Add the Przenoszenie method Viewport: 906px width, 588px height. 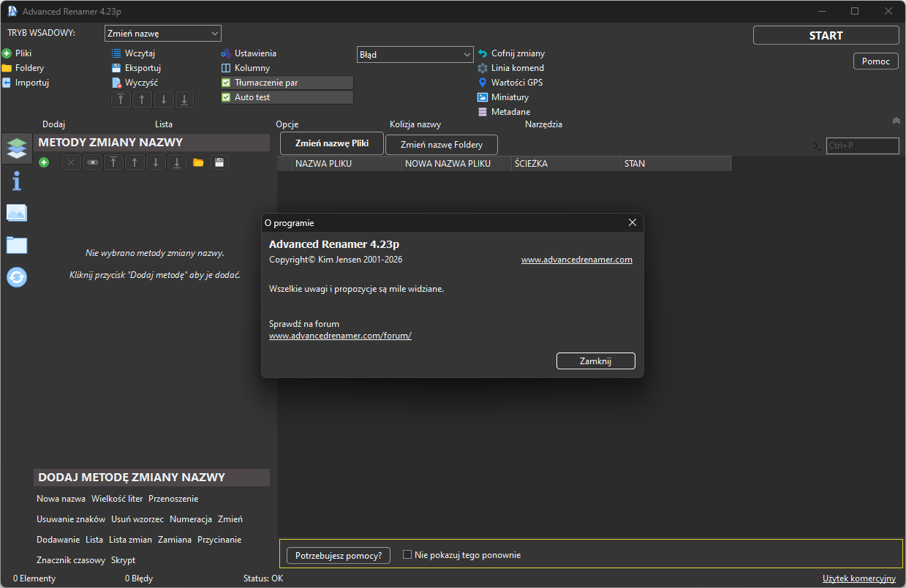point(173,499)
